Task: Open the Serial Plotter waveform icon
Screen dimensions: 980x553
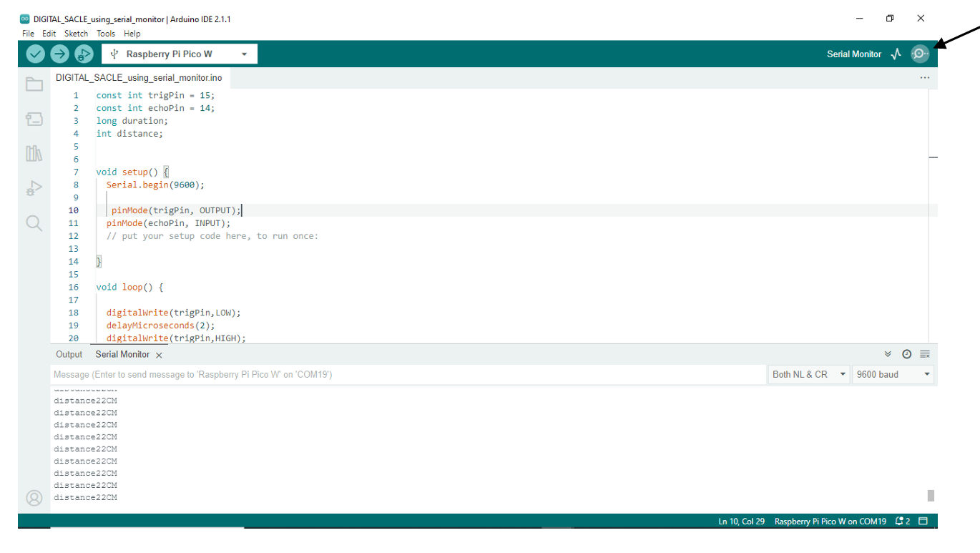Action: [x=896, y=54]
